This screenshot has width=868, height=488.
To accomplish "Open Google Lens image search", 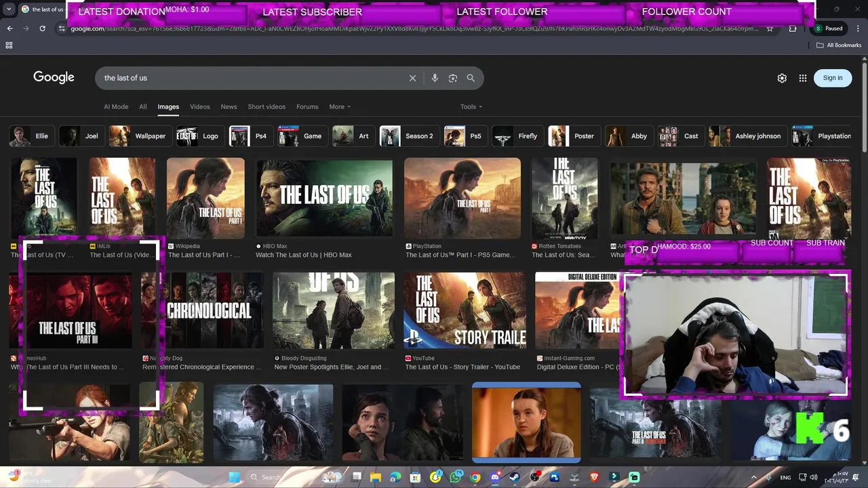I will click(x=453, y=78).
